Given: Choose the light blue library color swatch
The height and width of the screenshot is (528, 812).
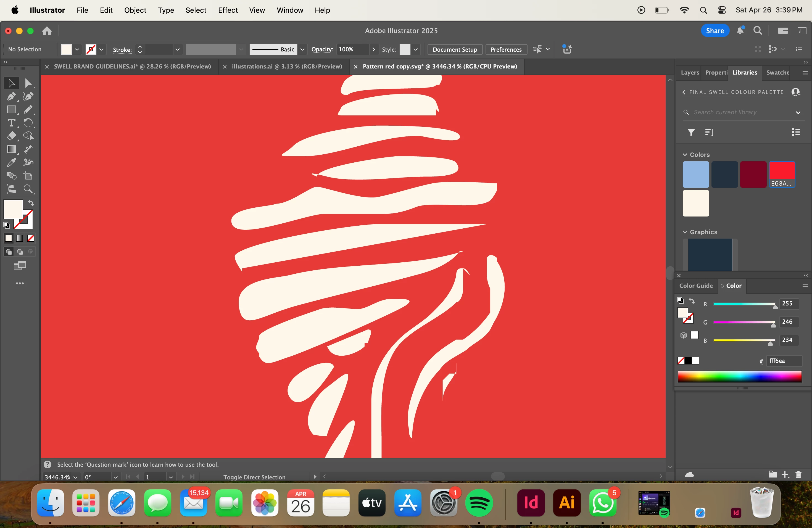Looking at the screenshot, I should click(x=696, y=175).
